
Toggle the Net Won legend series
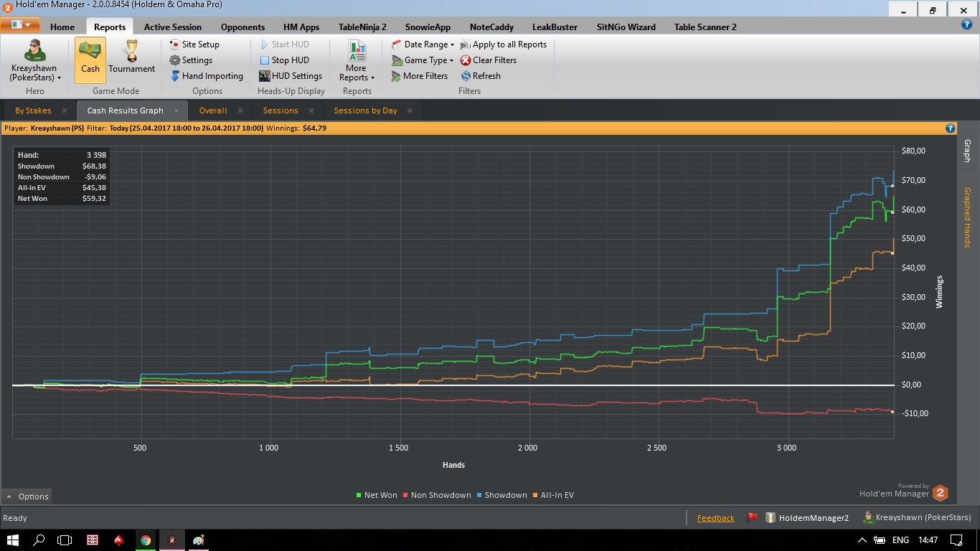(x=377, y=495)
